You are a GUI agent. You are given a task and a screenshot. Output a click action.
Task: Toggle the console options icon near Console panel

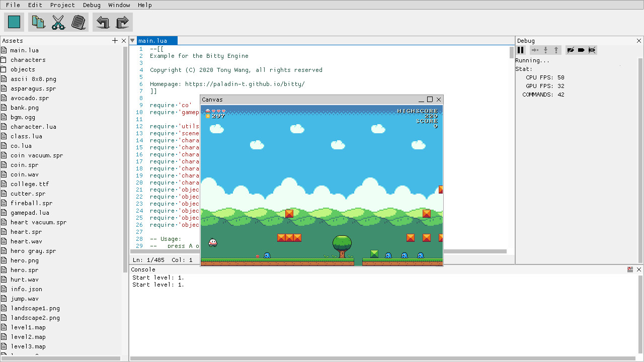coord(631,269)
